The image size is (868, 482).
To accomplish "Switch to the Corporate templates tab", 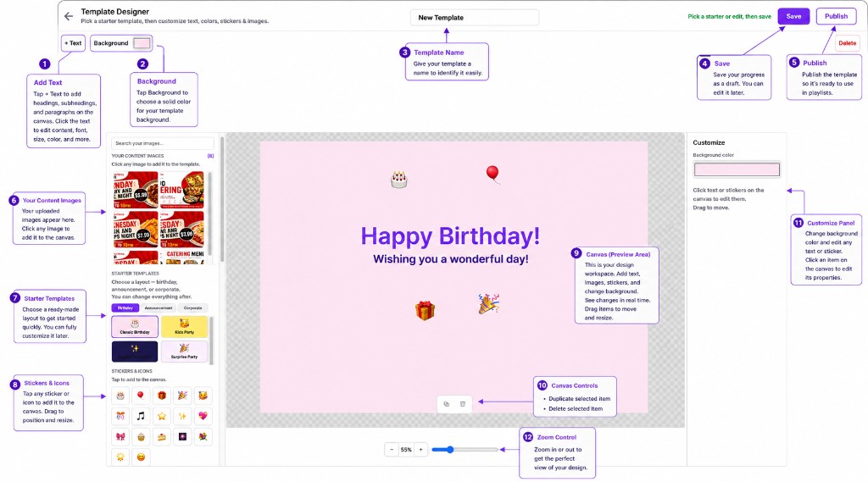I will pyautogui.click(x=192, y=307).
